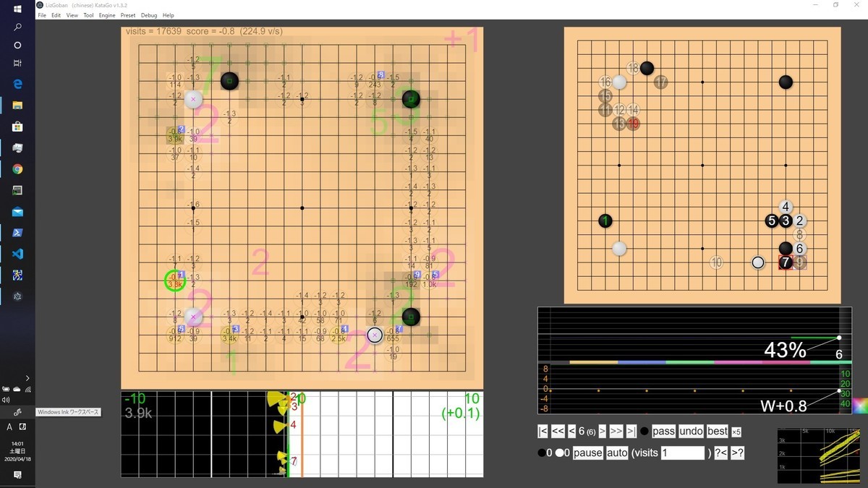Select the 2.5k visits candidate move
This screenshot has width=868, height=488.
click(339, 335)
